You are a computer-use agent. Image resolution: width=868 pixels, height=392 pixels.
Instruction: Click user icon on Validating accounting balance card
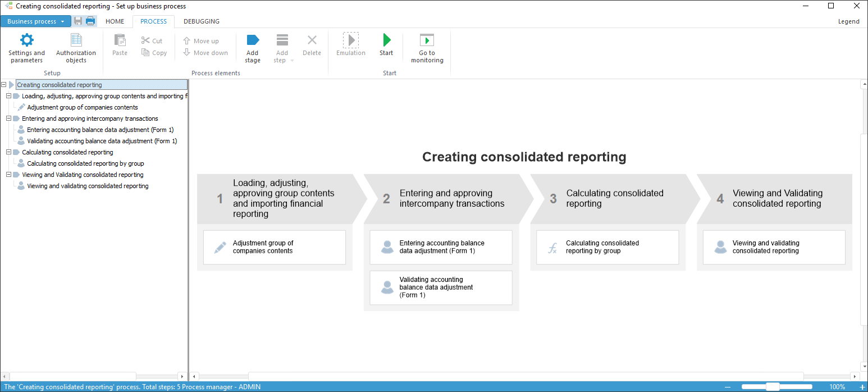pos(387,287)
